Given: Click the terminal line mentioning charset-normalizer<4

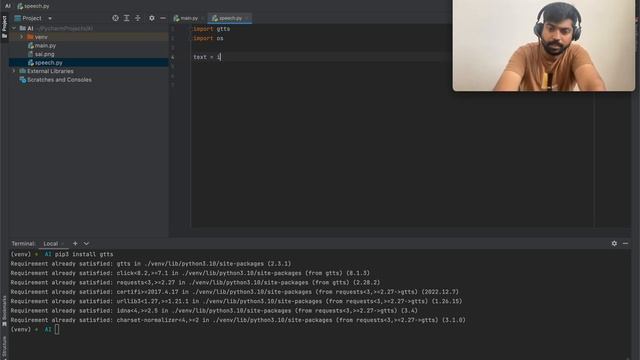Looking at the screenshot, I should coord(238,320).
